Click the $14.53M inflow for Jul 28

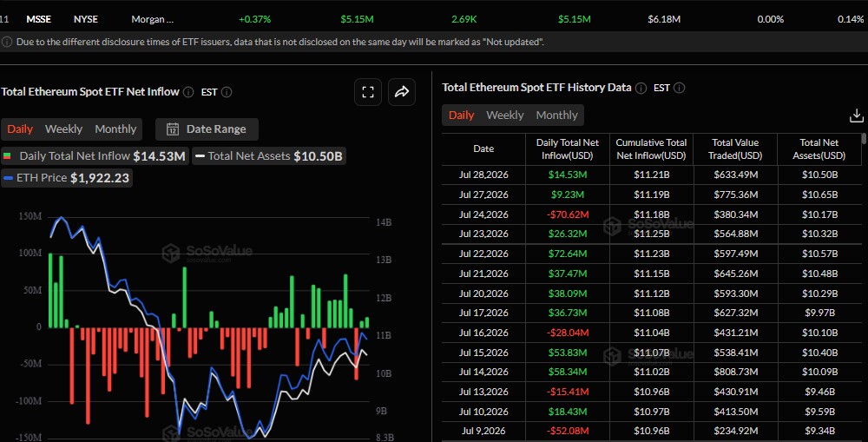point(568,175)
